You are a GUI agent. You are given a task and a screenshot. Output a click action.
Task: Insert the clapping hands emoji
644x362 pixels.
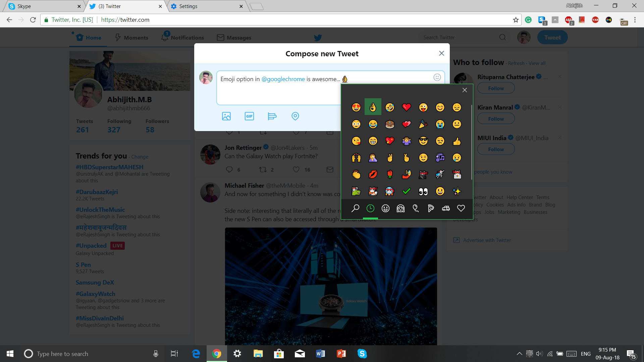click(x=356, y=174)
